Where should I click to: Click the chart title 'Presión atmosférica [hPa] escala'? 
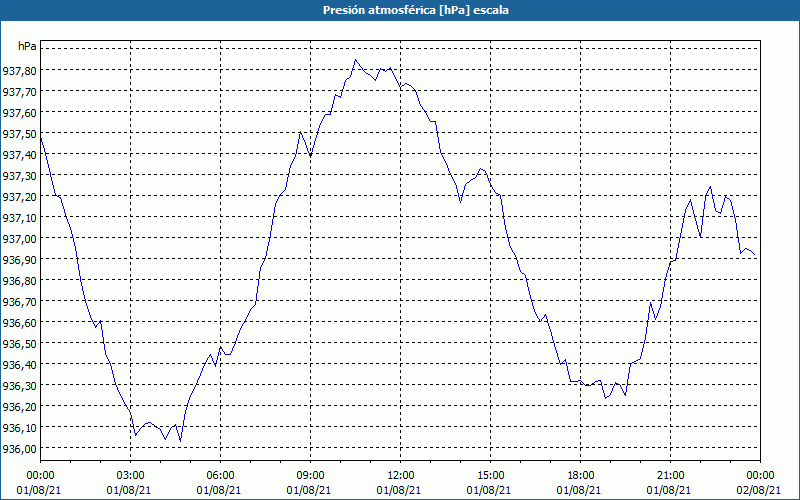point(415,10)
